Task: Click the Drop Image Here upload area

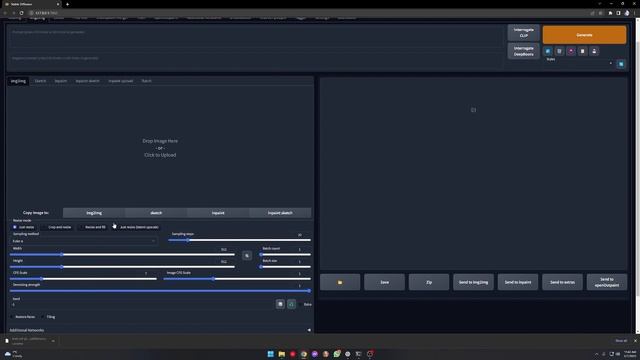Action: tap(160, 148)
